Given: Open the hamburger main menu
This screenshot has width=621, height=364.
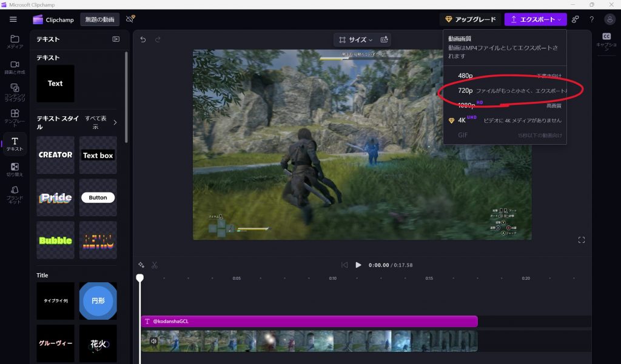Looking at the screenshot, I should click(13, 19).
